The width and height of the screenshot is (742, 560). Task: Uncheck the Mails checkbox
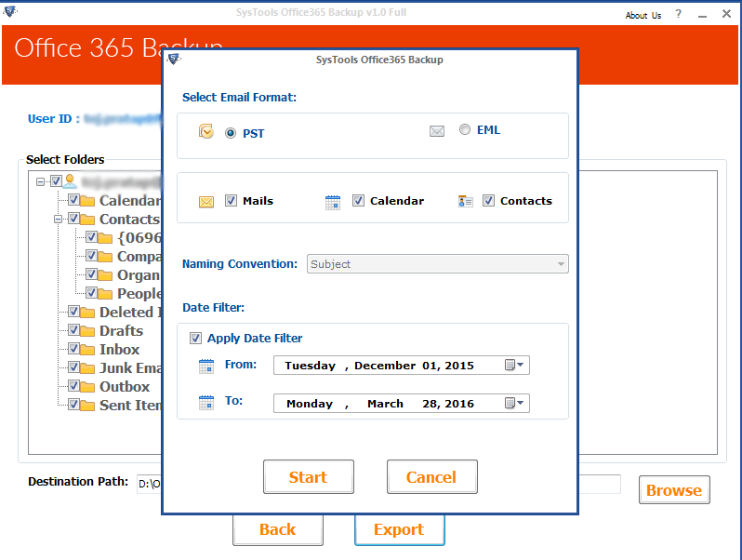click(232, 201)
